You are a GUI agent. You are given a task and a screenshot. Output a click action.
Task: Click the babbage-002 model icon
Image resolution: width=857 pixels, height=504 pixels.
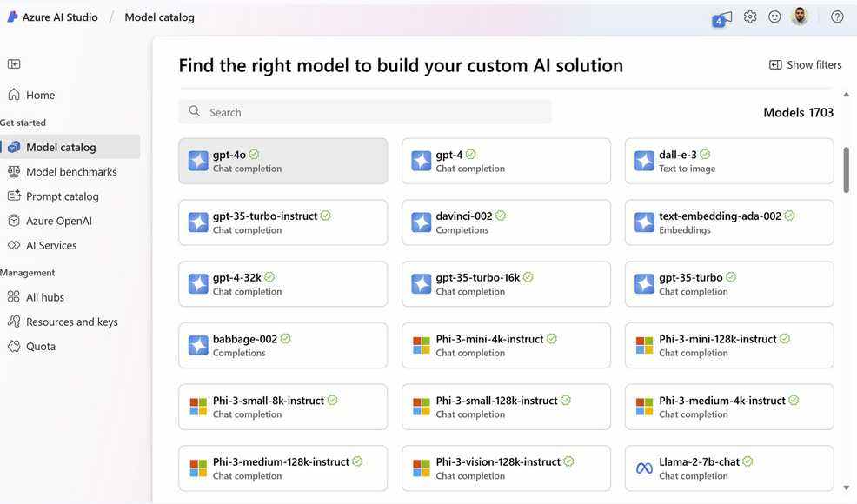click(198, 346)
